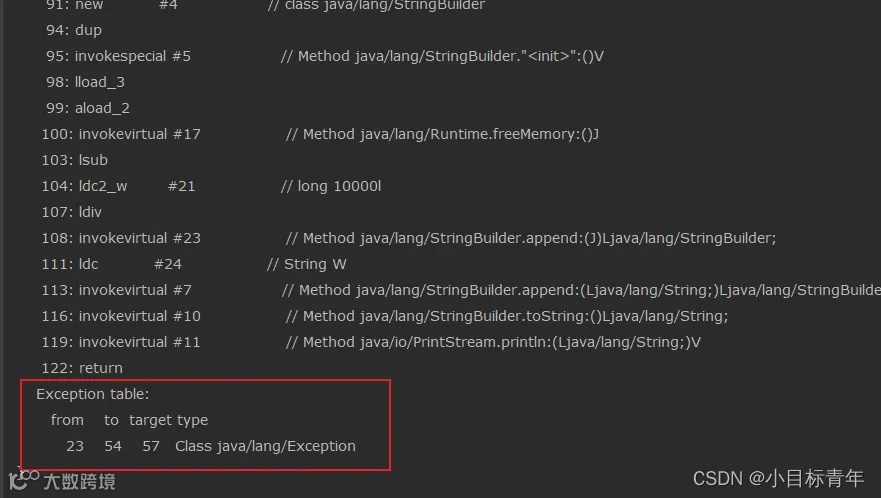Click the 'Exception table:' heading
Image resolution: width=881 pixels, height=498 pixels.
pos(93,394)
